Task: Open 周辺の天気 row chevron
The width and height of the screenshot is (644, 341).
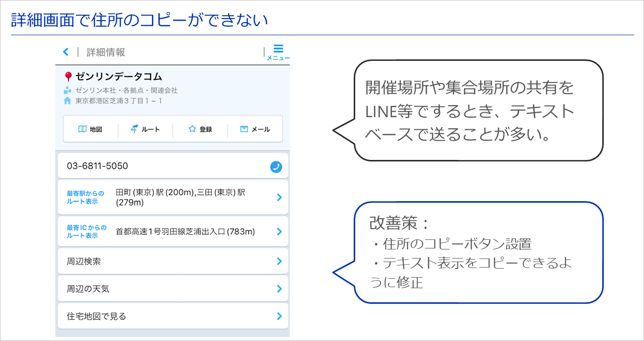Action: tap(279, 289)
